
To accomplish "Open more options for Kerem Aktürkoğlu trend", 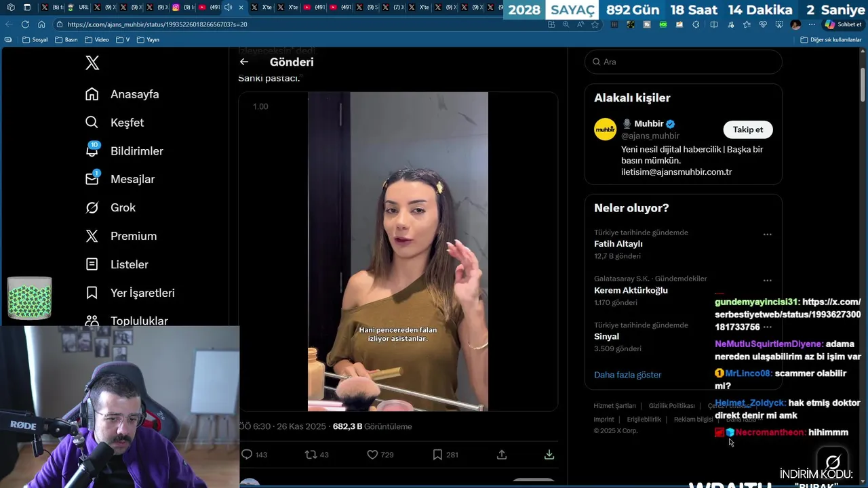I will (x=767, y=281).
